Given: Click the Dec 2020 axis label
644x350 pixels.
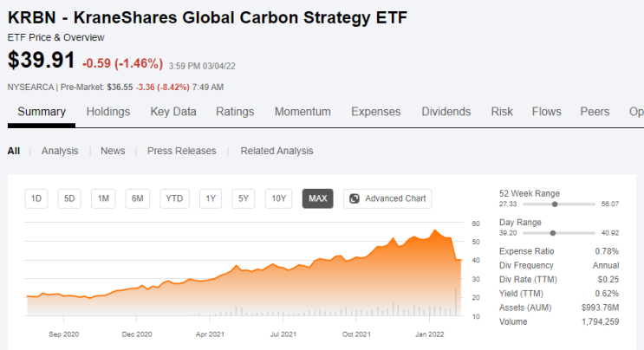Looking at the screenshot, I should (x=137, y=334).
